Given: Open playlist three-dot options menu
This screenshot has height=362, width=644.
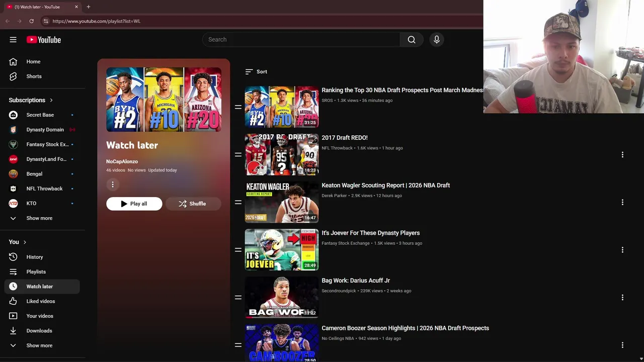Looking at the screenshot, I should (x=113, y=185).
